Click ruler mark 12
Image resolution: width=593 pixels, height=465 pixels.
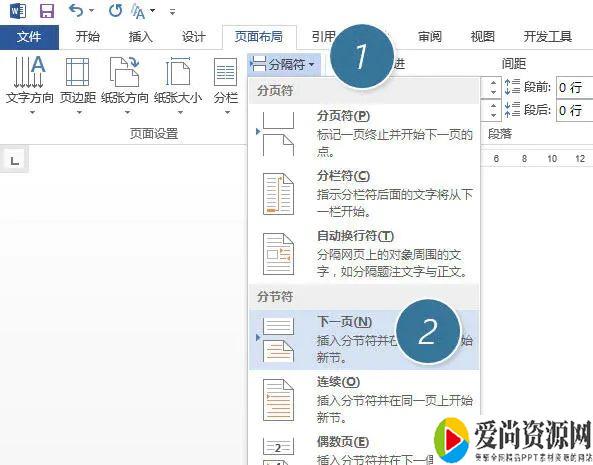[580, 159]
